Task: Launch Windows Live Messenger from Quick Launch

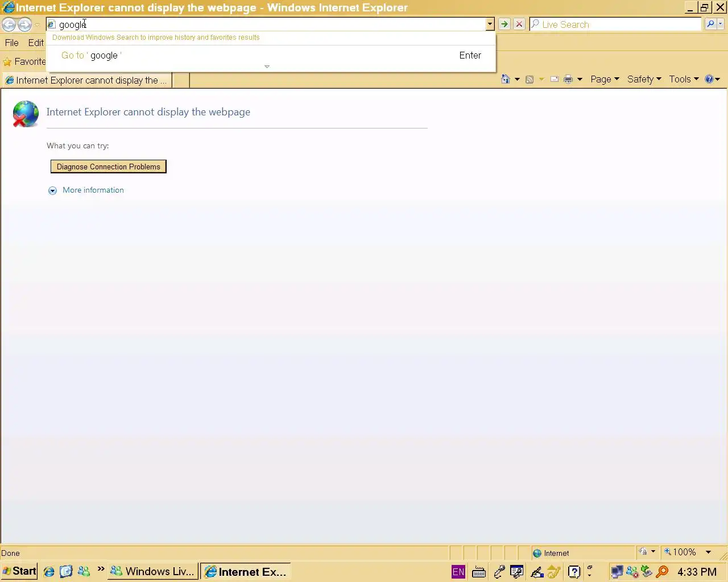Action: [x=84, y=571]
